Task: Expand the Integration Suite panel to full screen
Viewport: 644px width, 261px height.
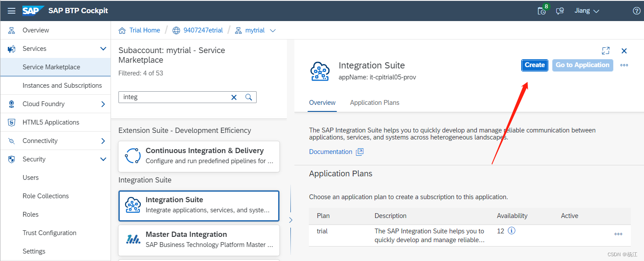Action: tap(606, 50)
